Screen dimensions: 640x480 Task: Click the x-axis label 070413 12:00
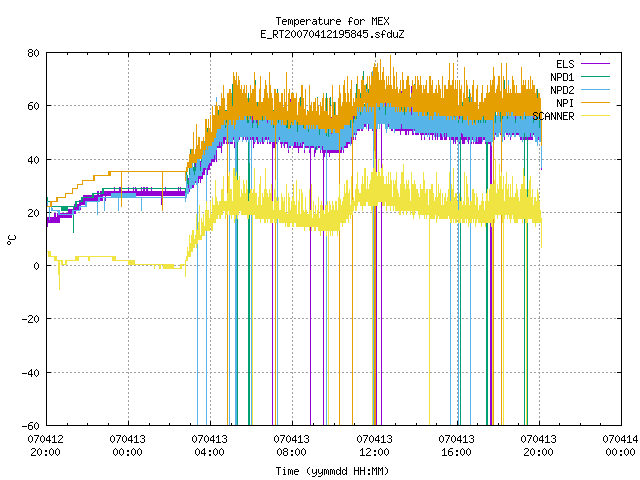[x=374, y=446]
